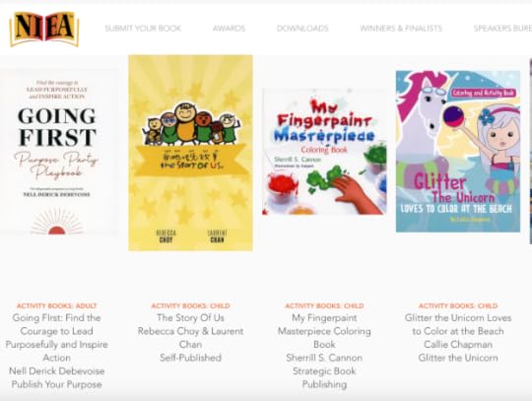The width and height of the screenshot is (532, 401).
Task: Click Activity Books: Child above Glitter the Unicorn
Action: point(458,305)
